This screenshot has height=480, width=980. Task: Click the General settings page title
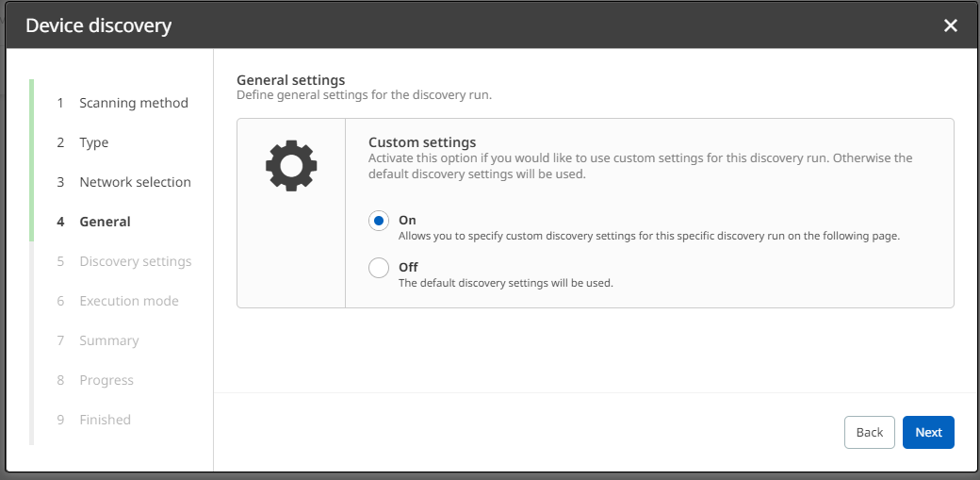click(x=290, y=80)
